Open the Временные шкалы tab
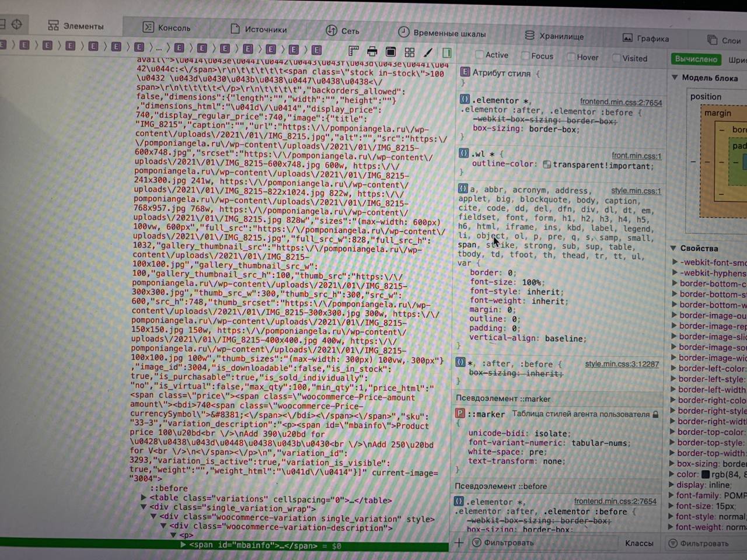The width and height of the screenshot is (747, 560). coord(442,33)
